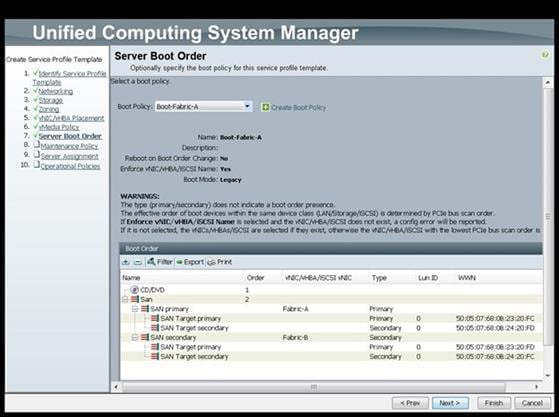Click the vertical scrollbar down arrow
This screenshot has height=417, width=559.
coord(548,375)
